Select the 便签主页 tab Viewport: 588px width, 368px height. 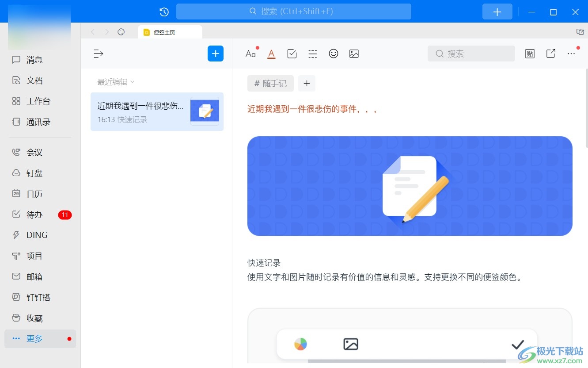170,32
